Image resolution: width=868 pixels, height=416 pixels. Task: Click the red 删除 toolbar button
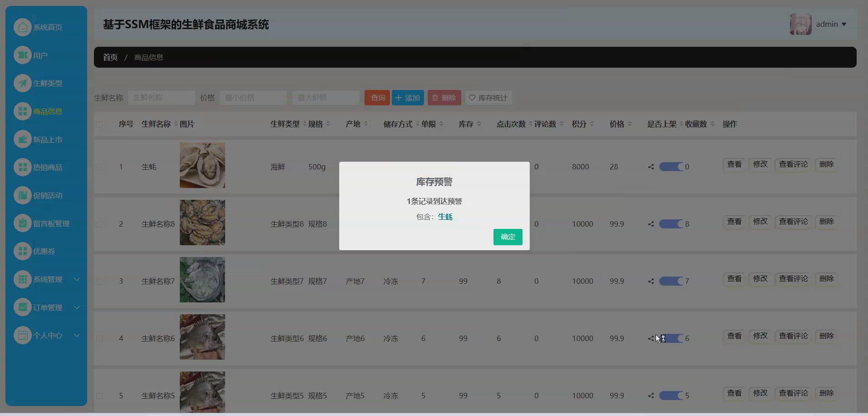[x=444, y=98]
